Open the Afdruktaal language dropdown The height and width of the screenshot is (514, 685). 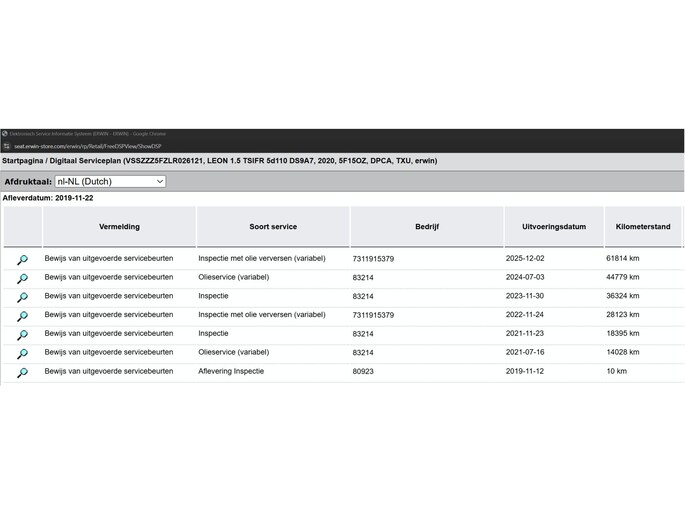(x=110, y=182)
